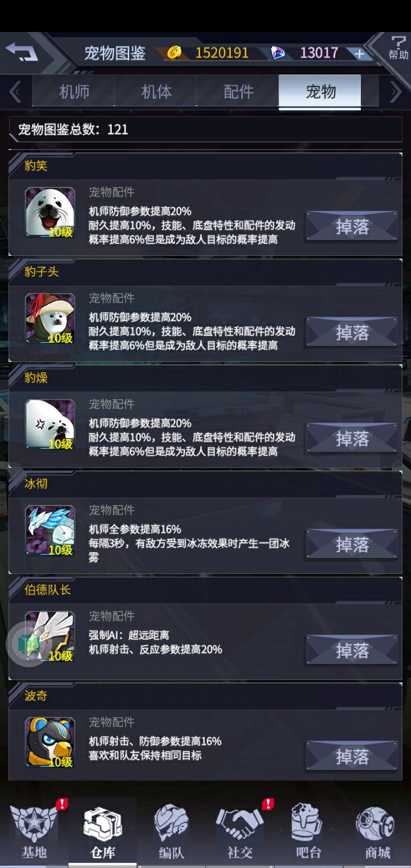Tap 掉落 button for 冰彻
Viewport: 411px width, 868px height.
(352, 545)
